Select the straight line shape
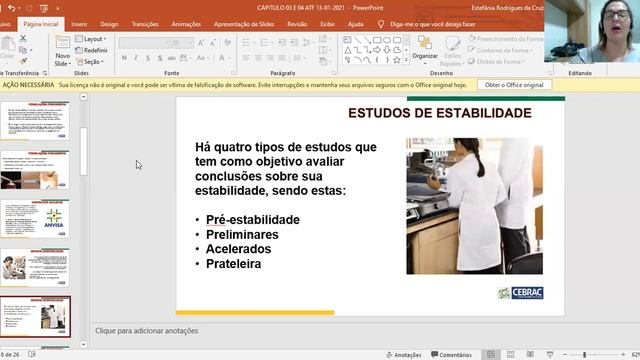This screenshot has height=360, width=640. click(357, 40)
